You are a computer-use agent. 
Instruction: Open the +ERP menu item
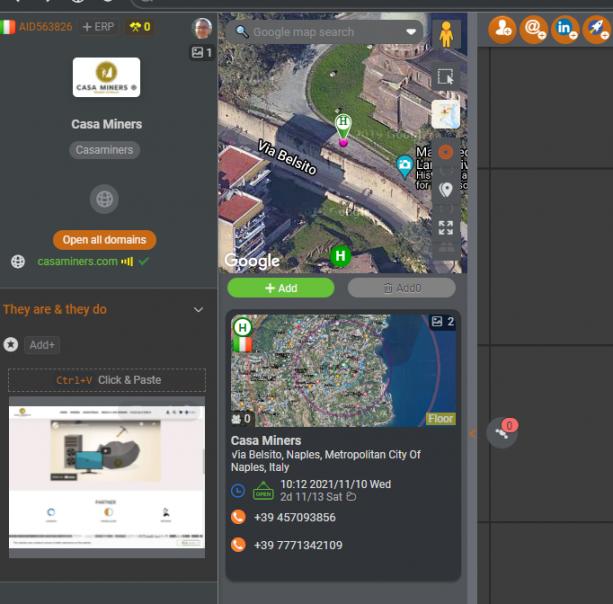(98, 27)
